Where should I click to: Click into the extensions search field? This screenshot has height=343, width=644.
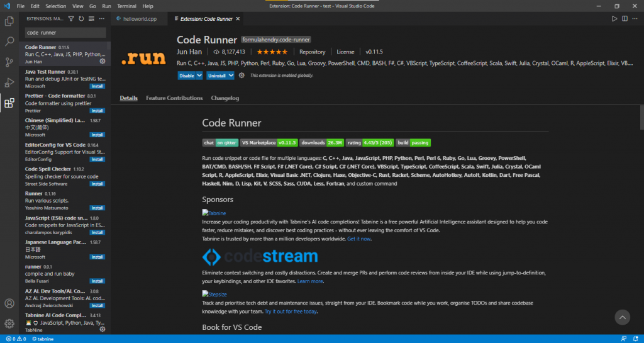pos(65,33)
